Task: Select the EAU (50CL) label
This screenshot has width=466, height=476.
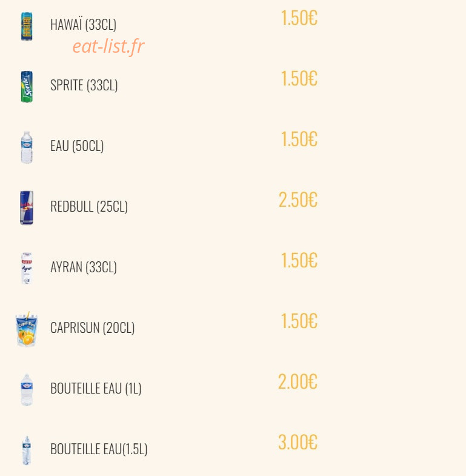Action: [x=77, y=146]
